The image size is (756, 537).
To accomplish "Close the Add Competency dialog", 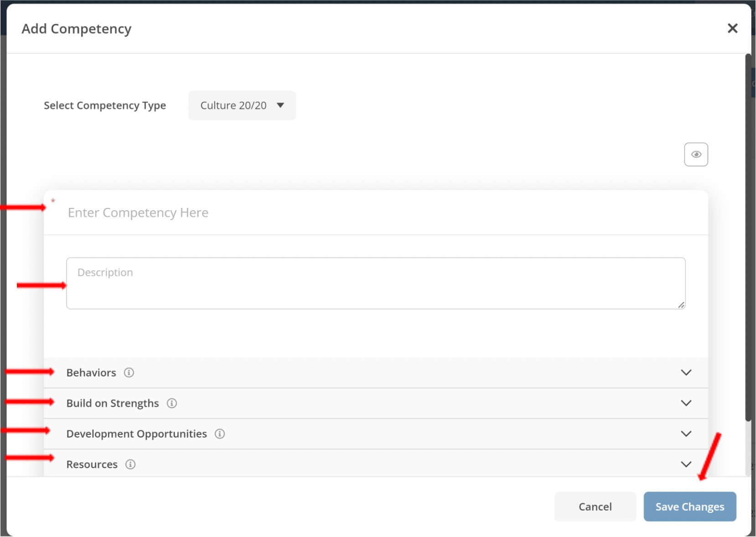I will (732, 28).
